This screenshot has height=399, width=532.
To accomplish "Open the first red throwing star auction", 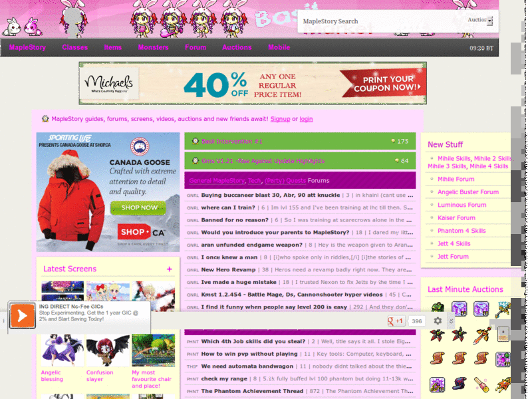I will tap(437, 334).
